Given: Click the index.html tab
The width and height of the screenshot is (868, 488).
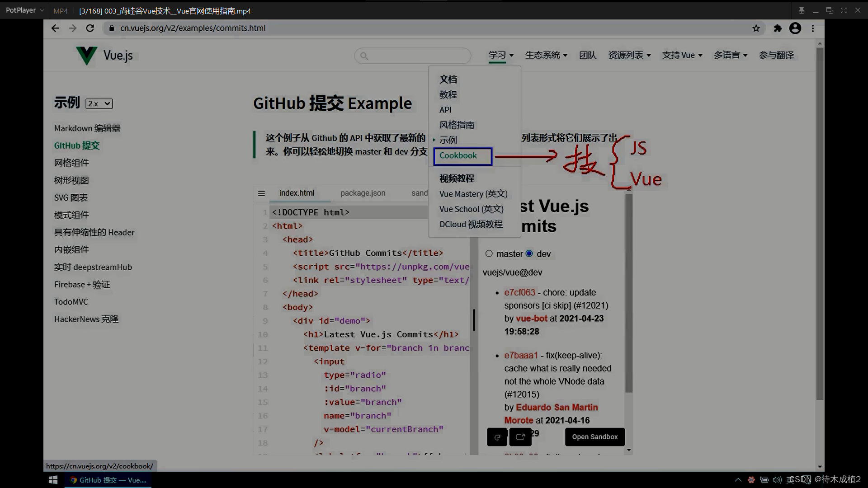Looking at the screenshot, I should click(297, 192).
